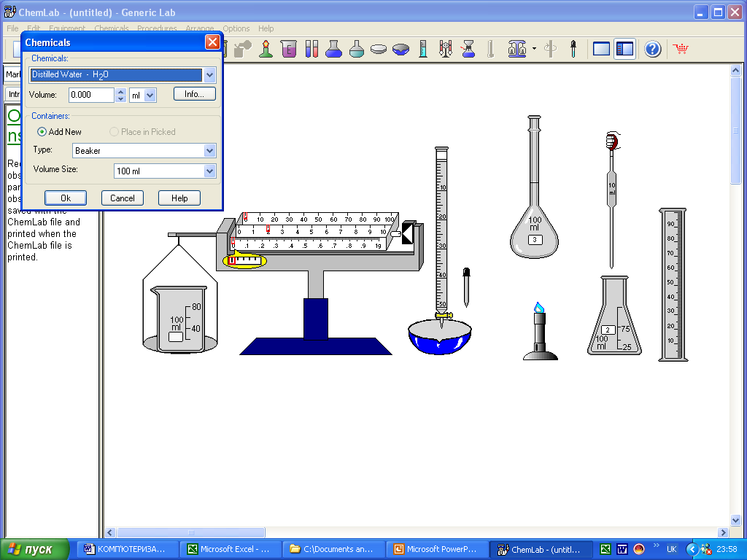The image size is (747, 560).
Task: Open the Help menu in the menu bar
Action: tap(266, 28)
